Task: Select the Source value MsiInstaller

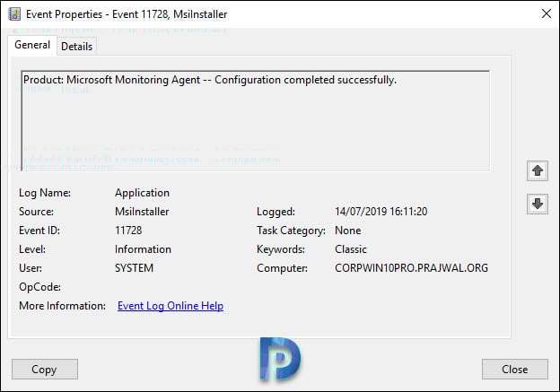Action: (x=142, y=212)
